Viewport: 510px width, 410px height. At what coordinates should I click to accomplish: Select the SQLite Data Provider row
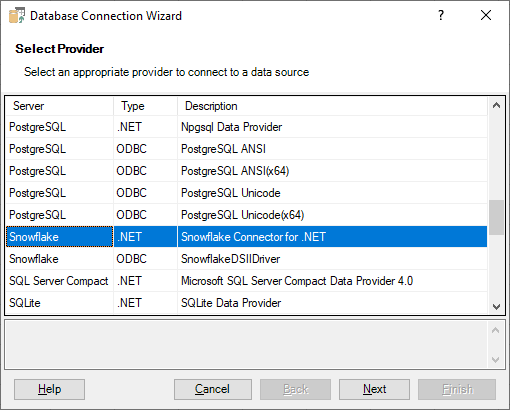click(x=247, y=303)
